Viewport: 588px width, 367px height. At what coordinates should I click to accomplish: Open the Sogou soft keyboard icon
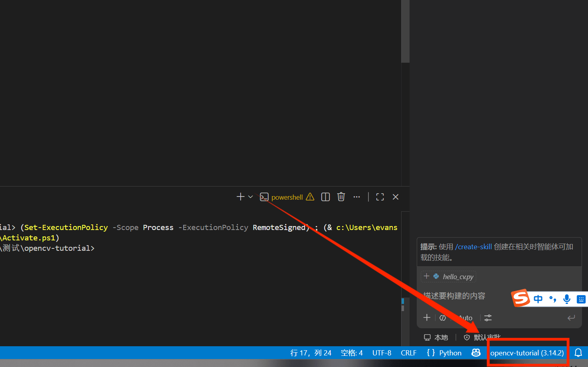click(581, 299)
